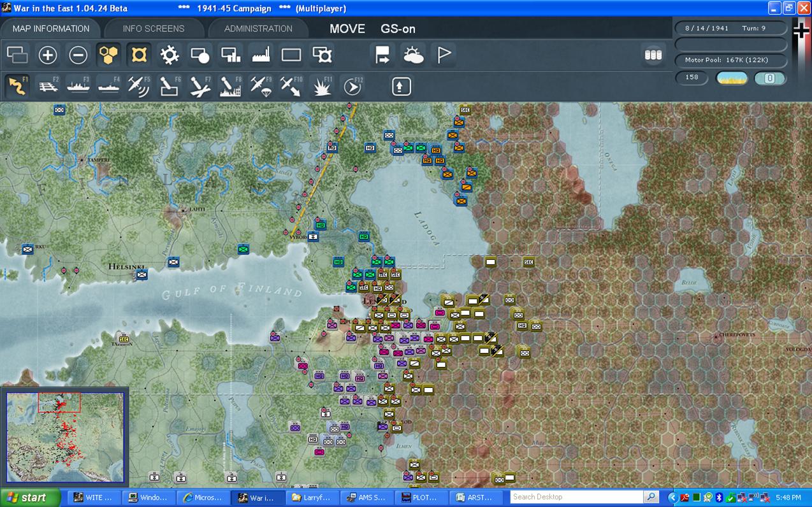Click the up-arrow box toolbar icon
The image size is (812, 507).
coord(402,86)
